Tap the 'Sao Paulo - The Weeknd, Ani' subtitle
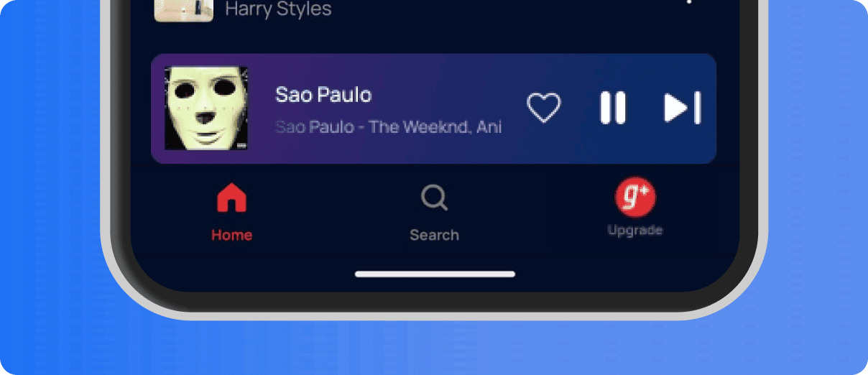868x375 pixels. [389, 127]
